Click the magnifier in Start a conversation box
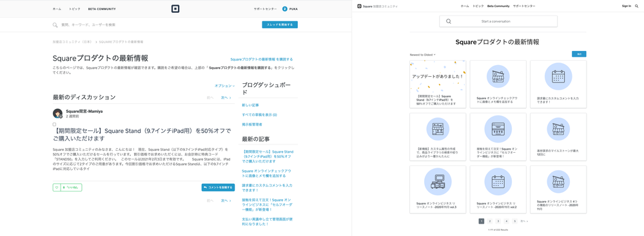 coord(449,21)
